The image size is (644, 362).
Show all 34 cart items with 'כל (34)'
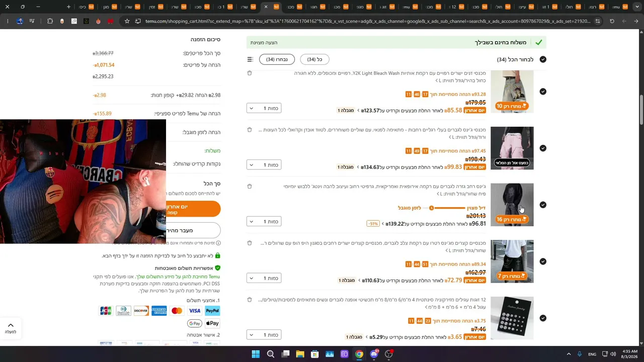tap(314, 59)
